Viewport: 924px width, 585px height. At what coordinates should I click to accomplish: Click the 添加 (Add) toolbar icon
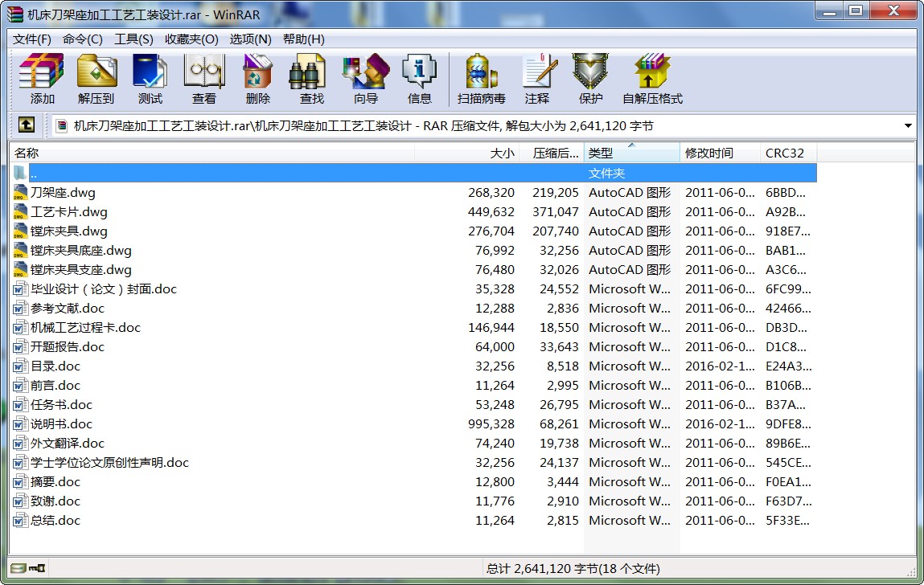coord(41,72)
